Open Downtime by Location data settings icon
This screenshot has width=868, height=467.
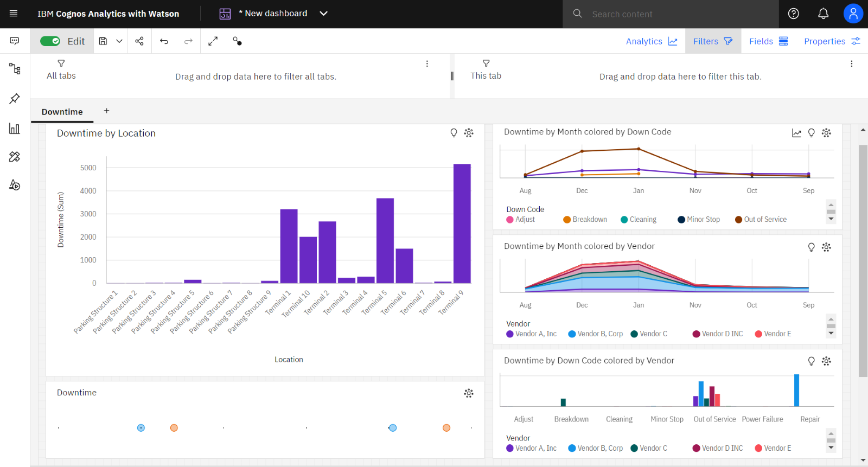(469, 133)
